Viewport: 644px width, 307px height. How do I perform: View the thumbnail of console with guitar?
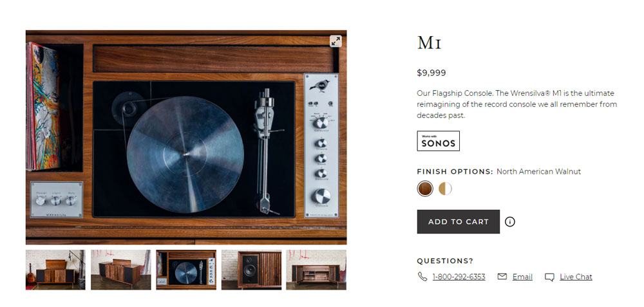tap(55, 270)
